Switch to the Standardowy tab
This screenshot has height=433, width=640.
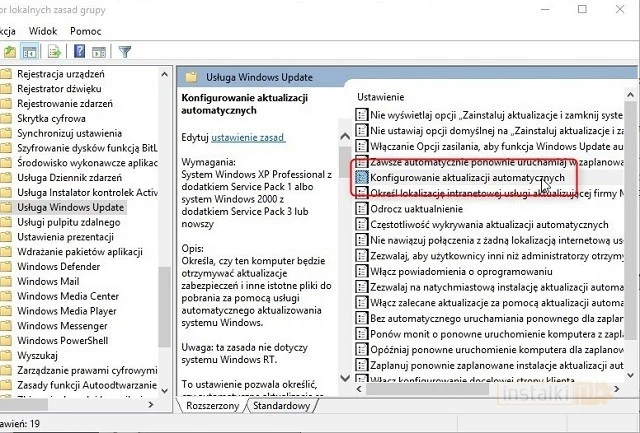pyautogui.click(x=280, y=407)
